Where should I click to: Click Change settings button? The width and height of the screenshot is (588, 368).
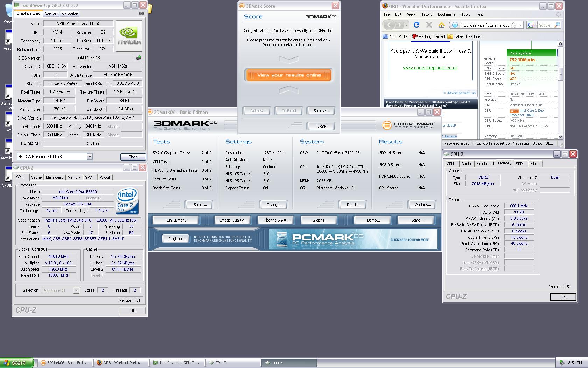point(274,205)
